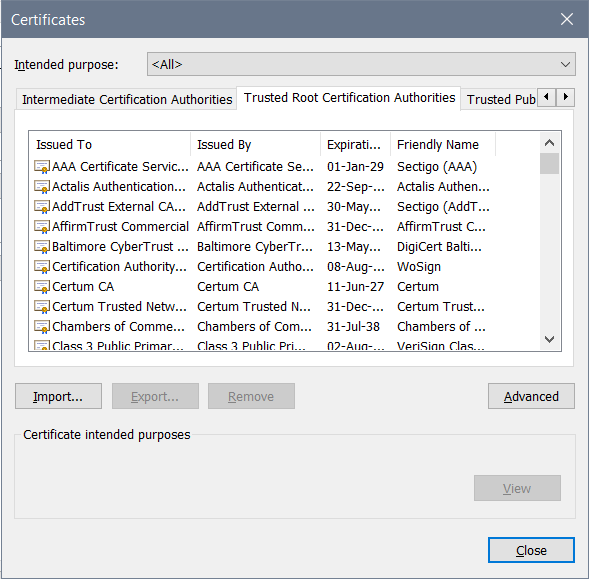Click the AffirmTrust Commercial certificate icon
The image size is (589, 579).
coord(42,227)
